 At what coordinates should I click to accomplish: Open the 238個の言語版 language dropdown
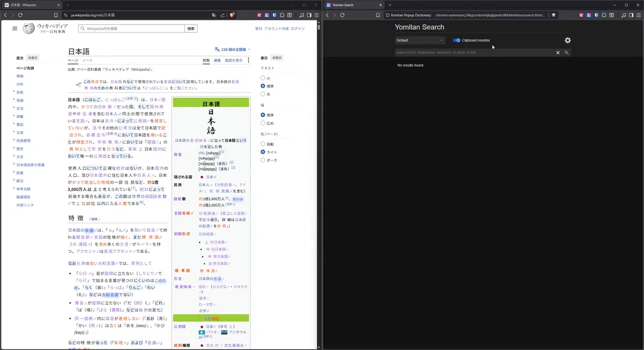232,49
